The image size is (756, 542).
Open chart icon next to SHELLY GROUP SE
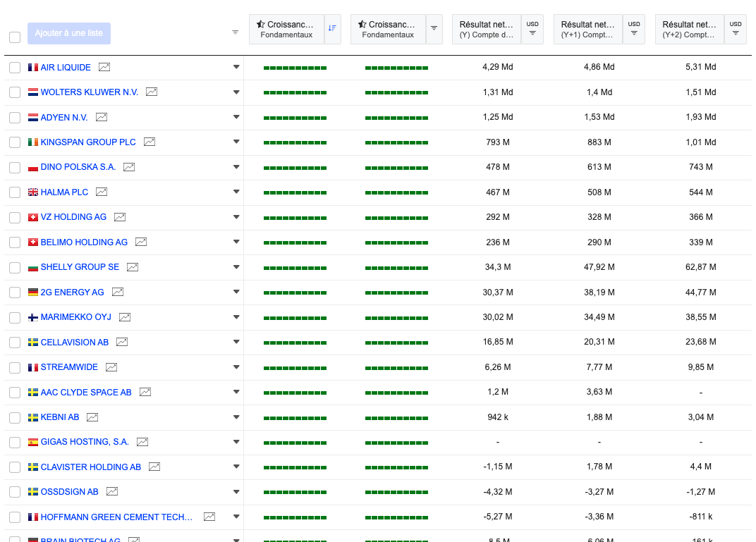click(x=133, y=267)
